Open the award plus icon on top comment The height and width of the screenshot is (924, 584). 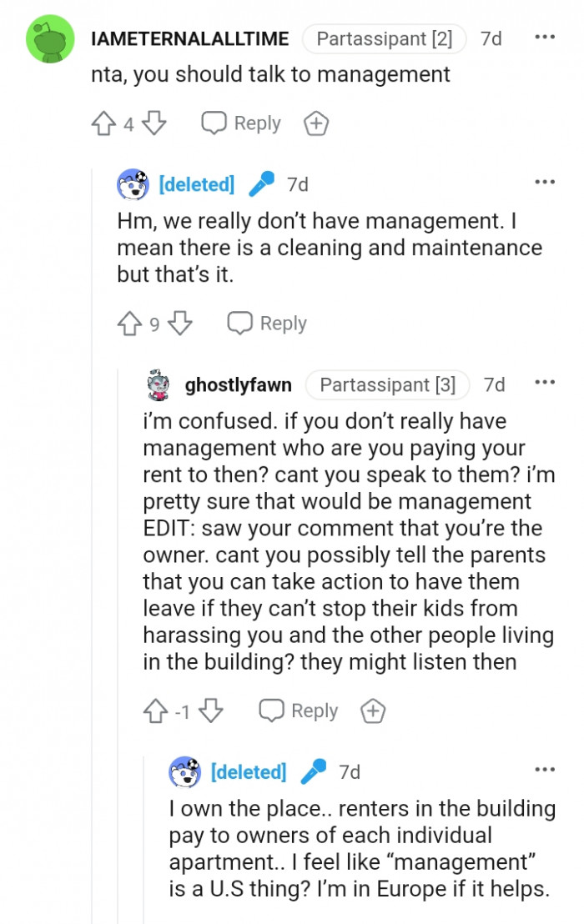(316, 123)
